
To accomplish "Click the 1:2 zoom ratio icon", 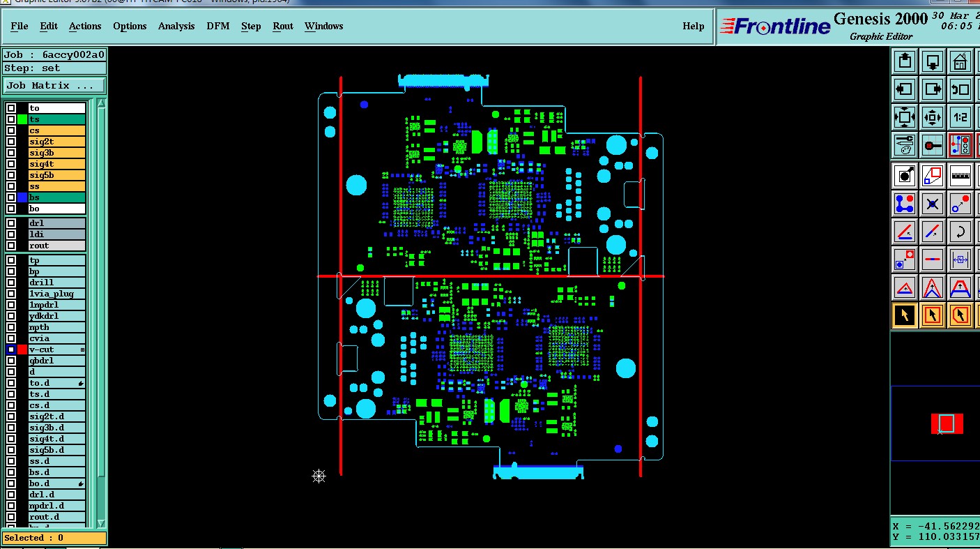I will (960, 117).
